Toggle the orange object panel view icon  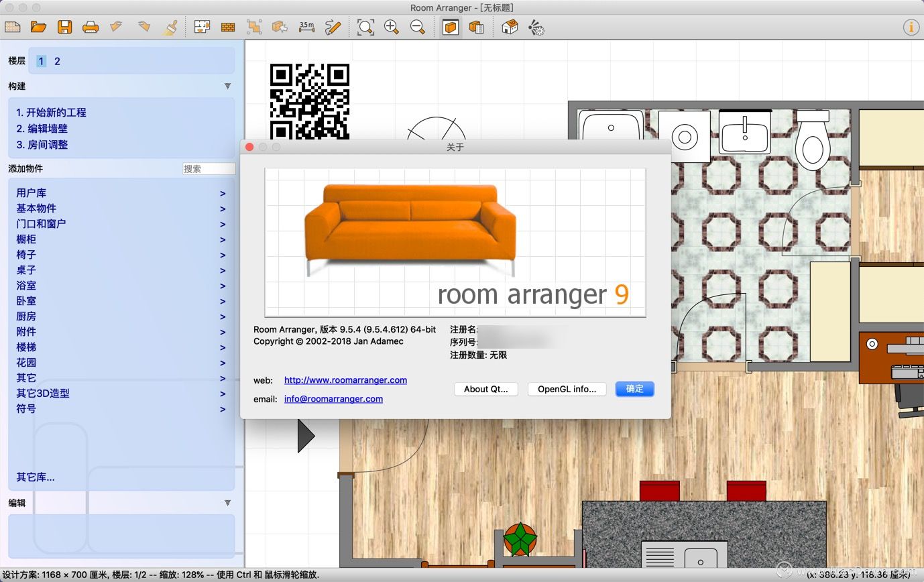click(451, 27)
